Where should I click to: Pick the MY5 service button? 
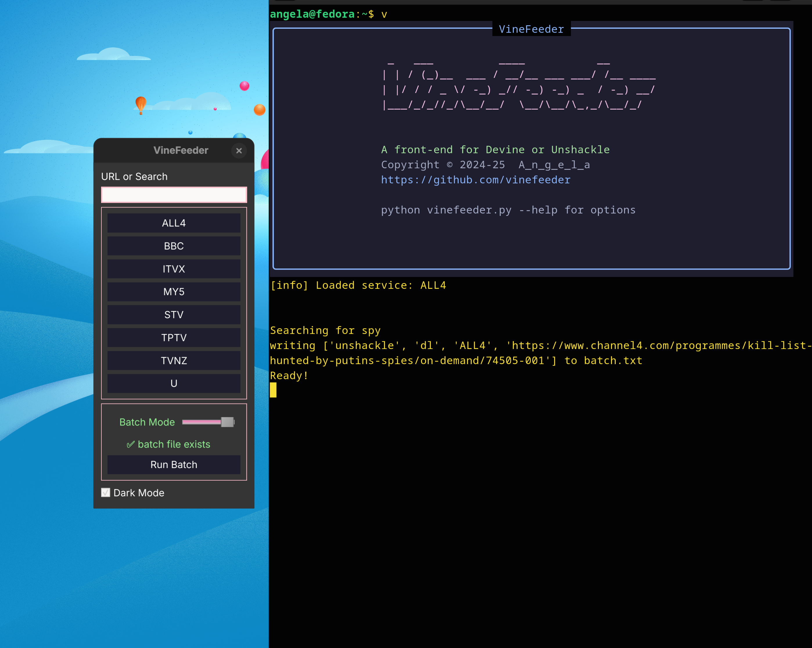coord(174,292)
